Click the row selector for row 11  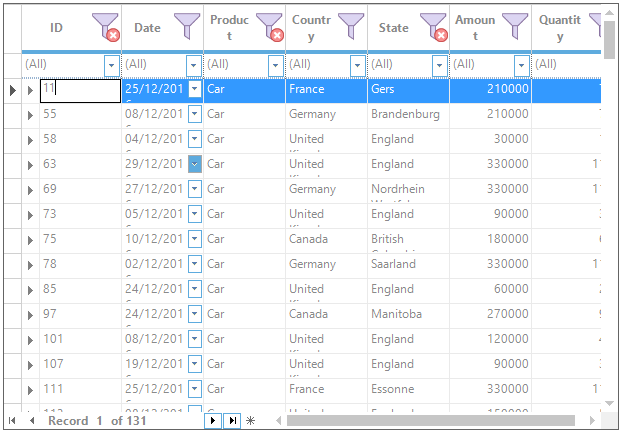click(13, 91)
